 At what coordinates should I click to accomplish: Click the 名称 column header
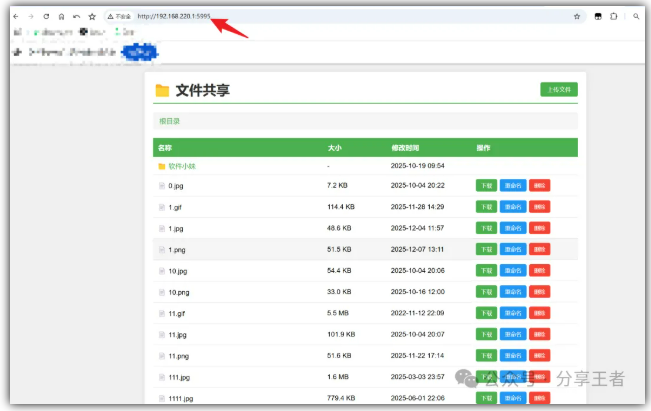point(165,148)
